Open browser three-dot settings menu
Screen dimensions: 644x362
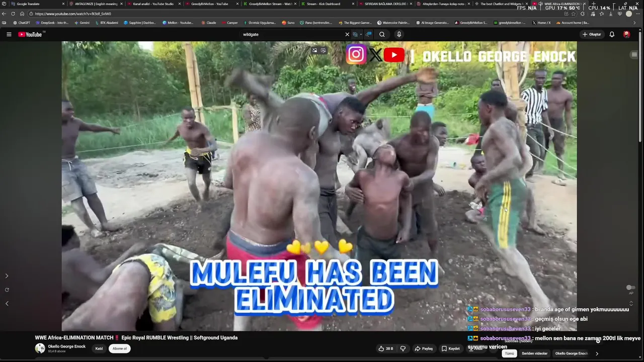tap(638, 14)
